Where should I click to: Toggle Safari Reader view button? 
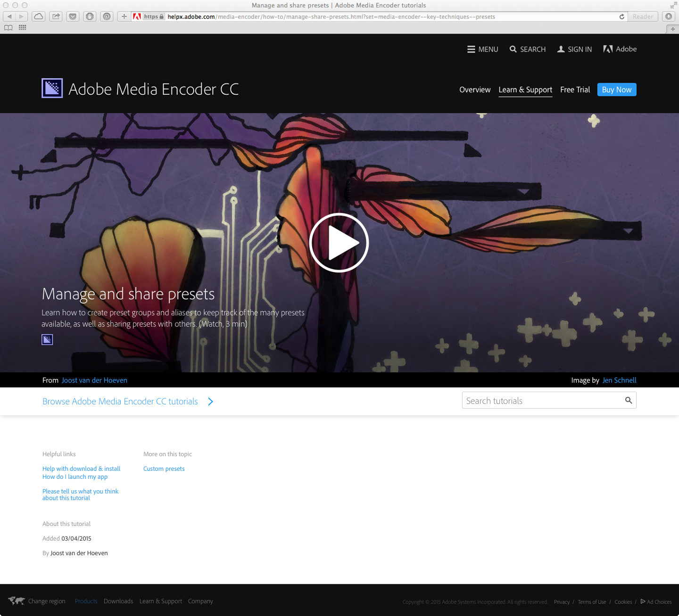(x=643, y=16)
